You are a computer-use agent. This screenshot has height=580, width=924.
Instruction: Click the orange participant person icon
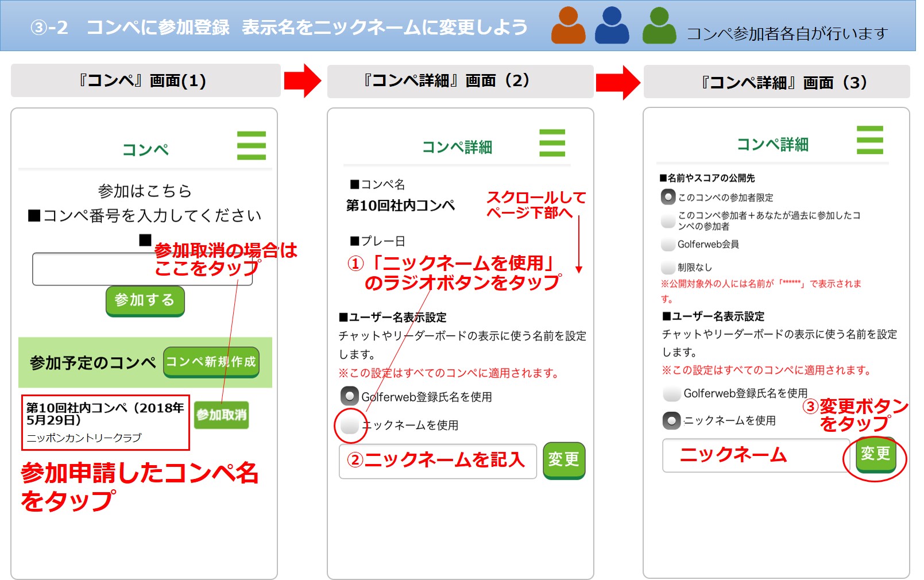568,26
